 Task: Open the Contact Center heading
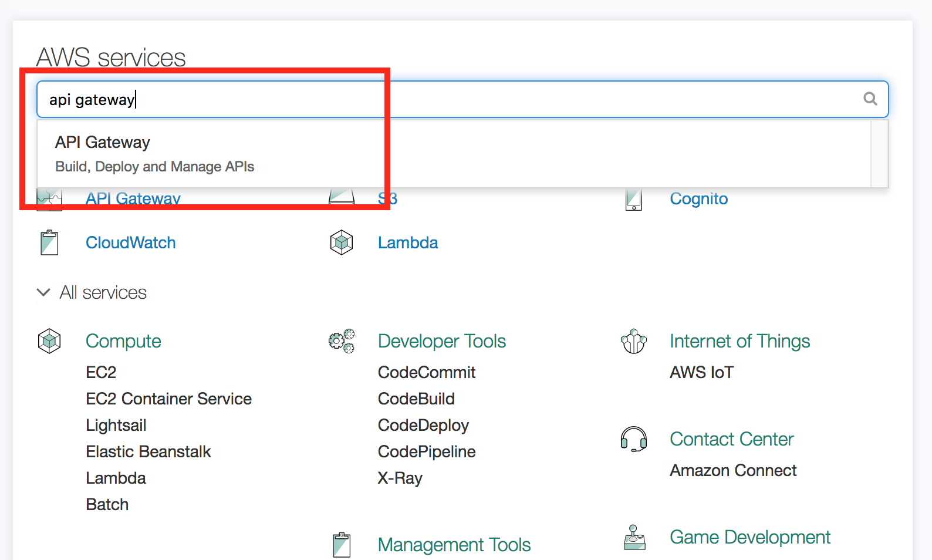(732, 439)
